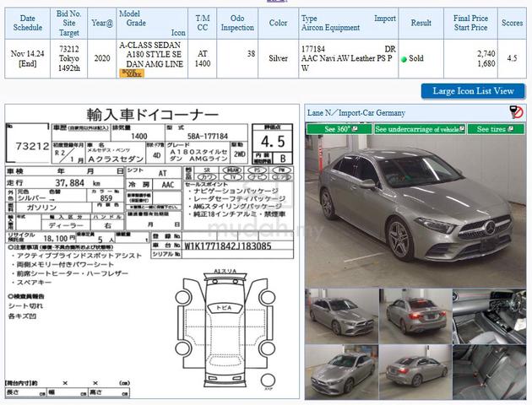This screenshot has width=532, height=405.
Task: Click the chassis number W1K1771842J183085
Action: [227, 246]
